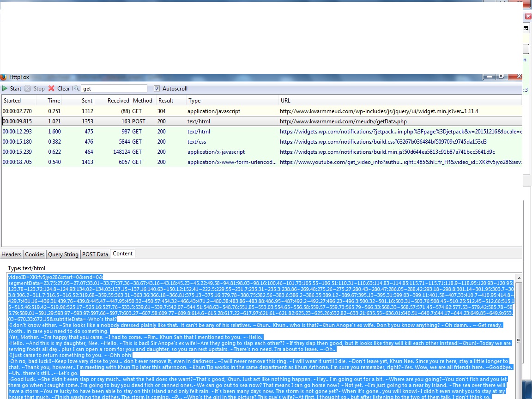This screenshot has width=532, height=399.
Task: Click the red X Clear icon
Action: (51, 88)
